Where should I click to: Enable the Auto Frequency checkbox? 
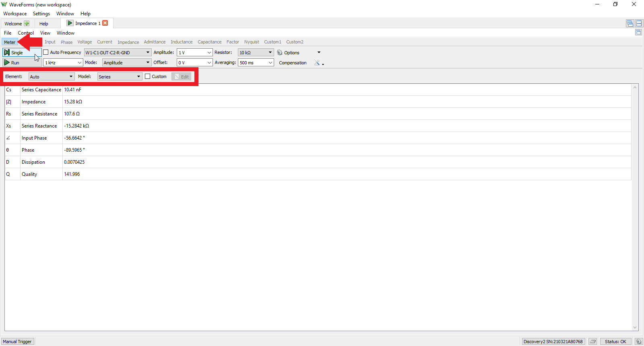[46, 52]
